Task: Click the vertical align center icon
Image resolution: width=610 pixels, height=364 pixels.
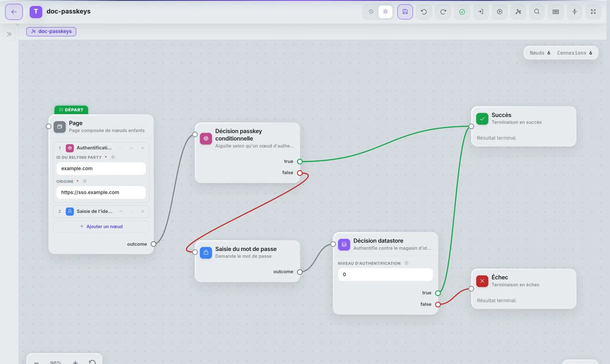Action: pyautogui.click(x=574, y=12)
